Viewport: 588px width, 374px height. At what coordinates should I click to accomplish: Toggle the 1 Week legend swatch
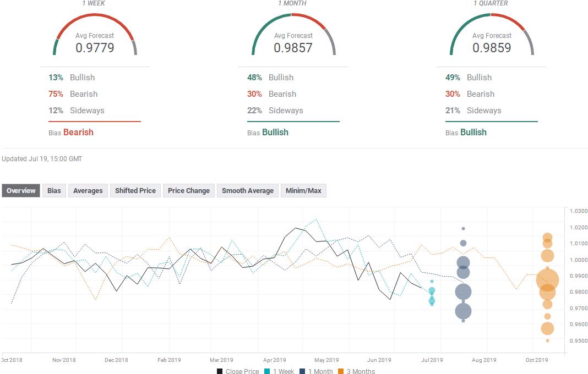[x=267, y=371]
